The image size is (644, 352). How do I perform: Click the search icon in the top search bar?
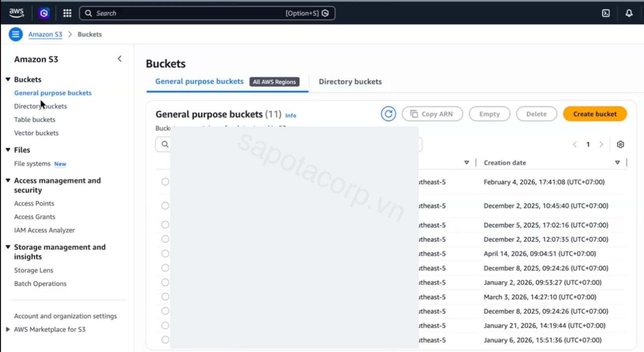[88, 13]
